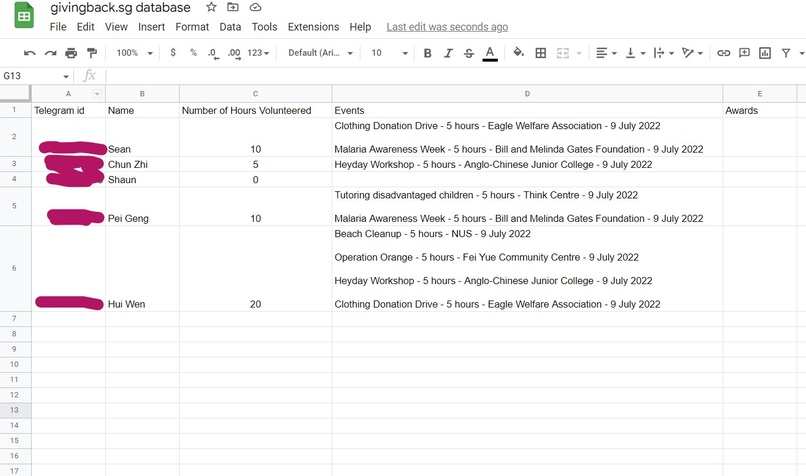Screen dimensions: 806x476
Task: Format as currency with dollar icon
Action: (173, 52)
